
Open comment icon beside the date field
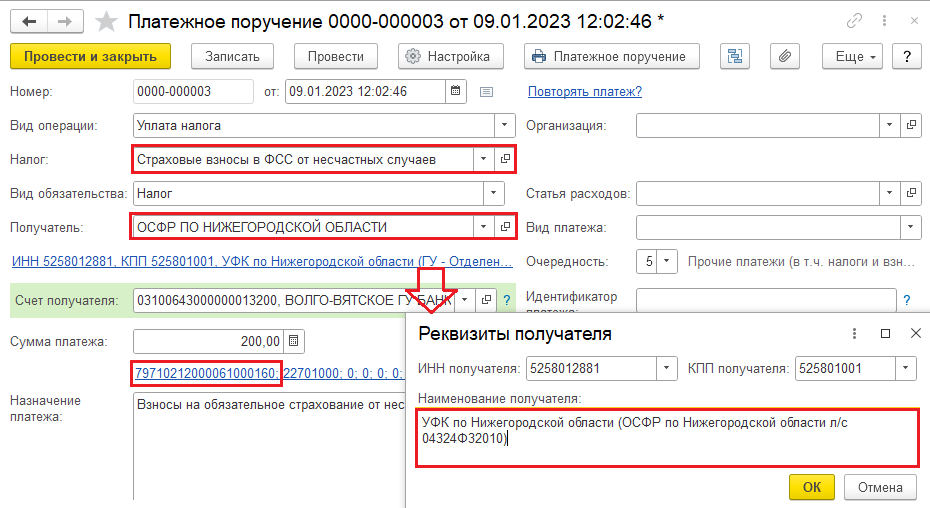click(x=486, y=92)
